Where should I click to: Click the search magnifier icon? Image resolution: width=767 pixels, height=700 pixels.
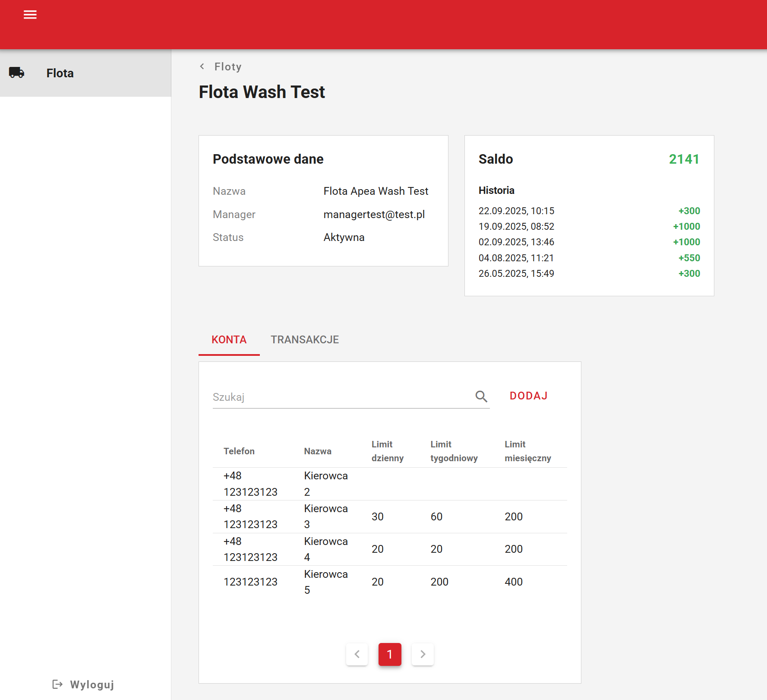coord(481,396)
